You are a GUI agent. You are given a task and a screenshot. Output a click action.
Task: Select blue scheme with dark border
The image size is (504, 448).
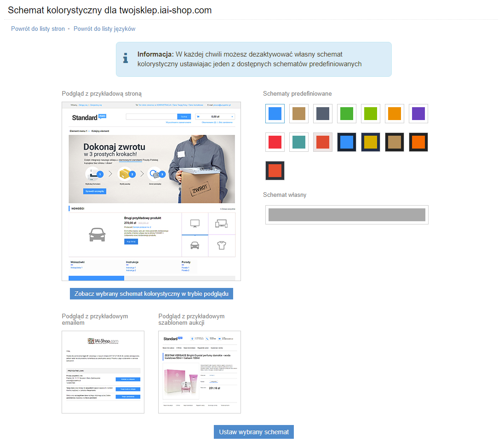[x=347, y=142]
